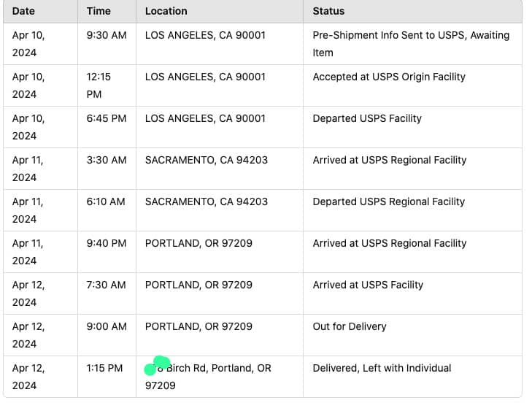Select the Pre-Shipment Info Sent status cell
532x403 pixels.
411,43
